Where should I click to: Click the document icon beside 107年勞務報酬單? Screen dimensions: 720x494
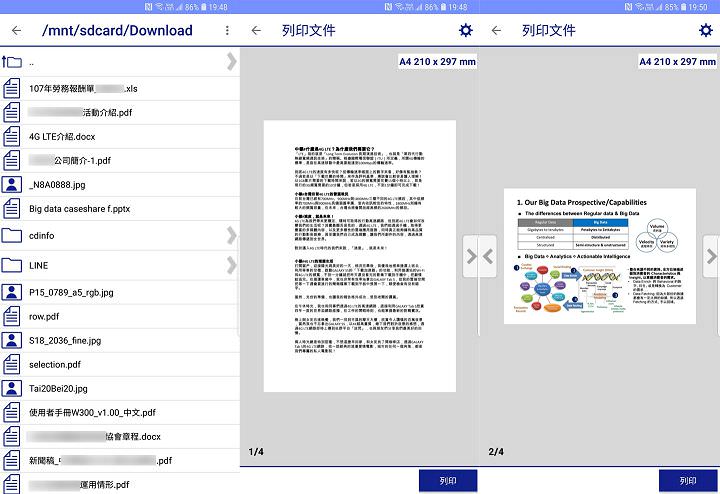click(11, 89)
